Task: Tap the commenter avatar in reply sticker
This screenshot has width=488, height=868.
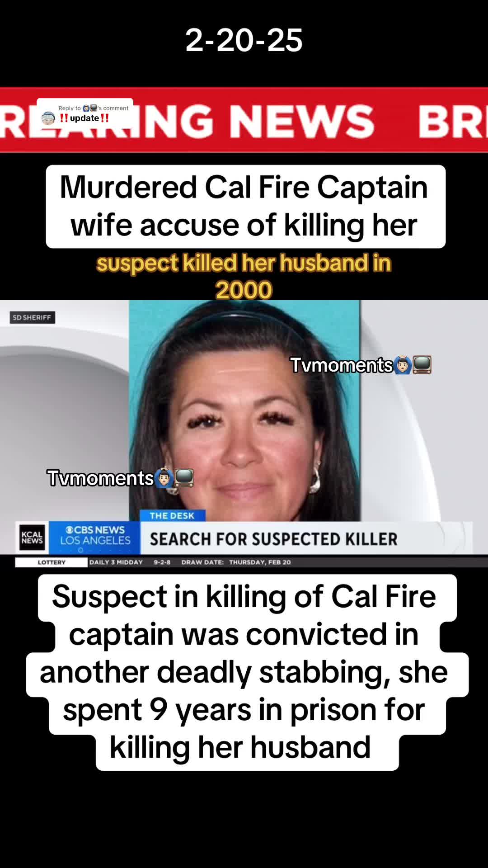Action: 48,118
